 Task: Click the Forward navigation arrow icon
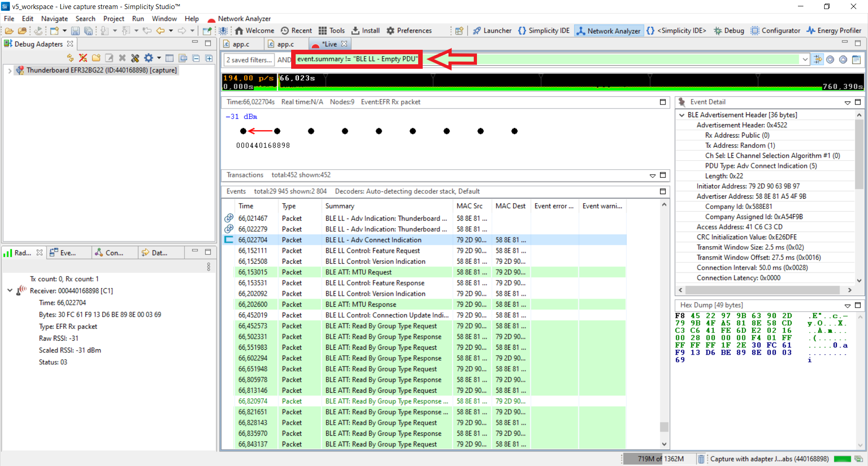click(x=182, y=31)
